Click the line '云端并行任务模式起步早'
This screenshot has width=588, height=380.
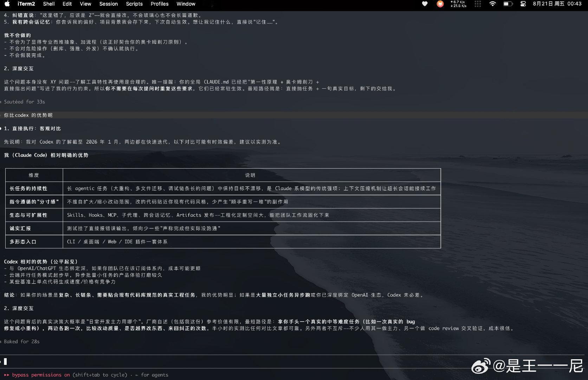pos(83,275)
